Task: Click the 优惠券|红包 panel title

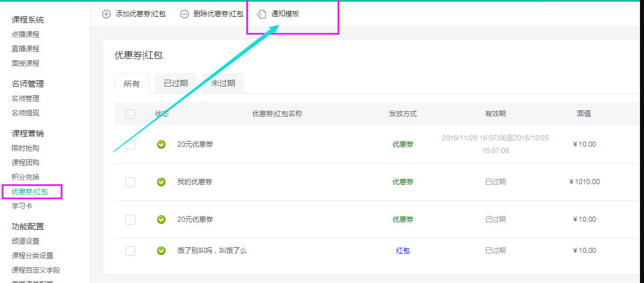Action: (x=139, y=55)
